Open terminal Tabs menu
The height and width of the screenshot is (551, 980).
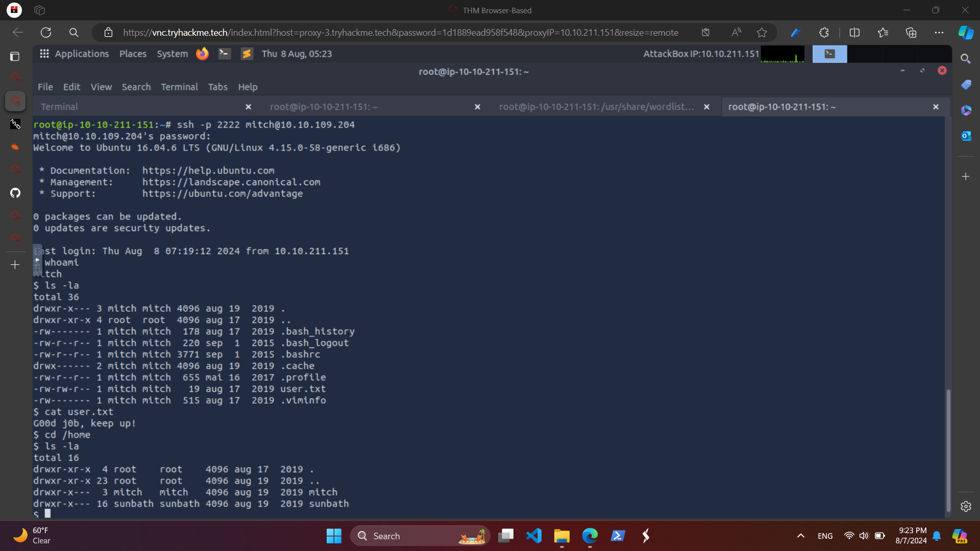(x=217, y=87)
